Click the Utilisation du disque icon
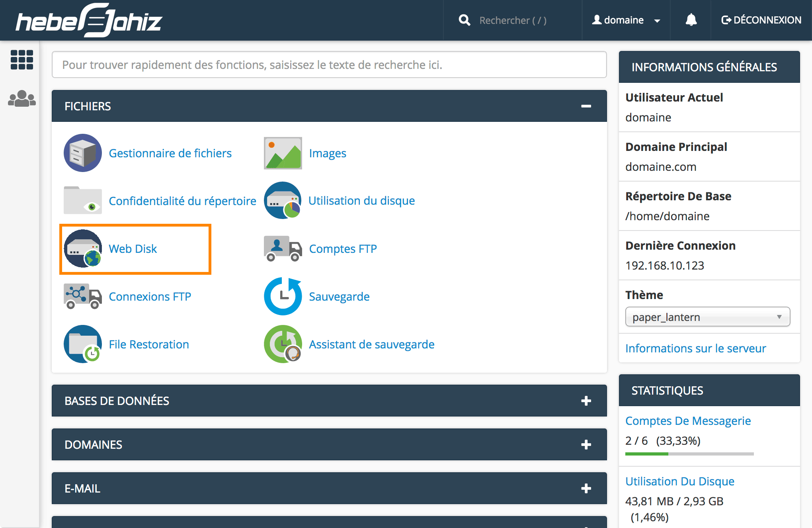812x528 pixels. [283, 200]
